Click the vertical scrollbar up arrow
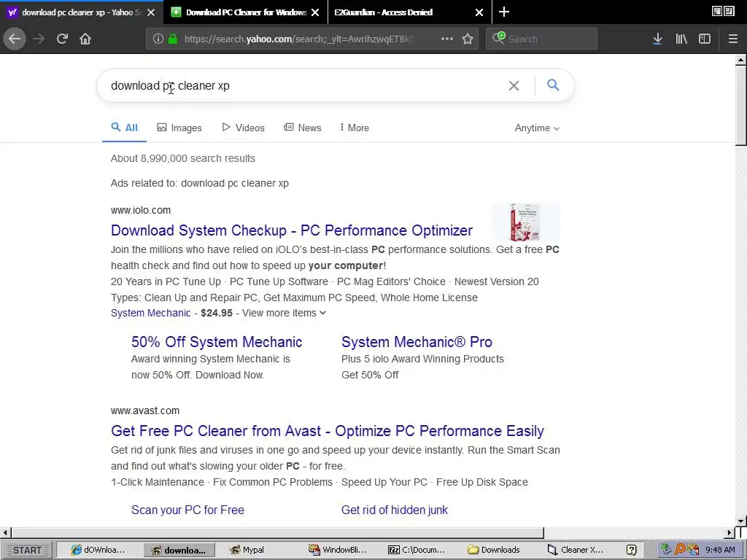 pos(740,60)
